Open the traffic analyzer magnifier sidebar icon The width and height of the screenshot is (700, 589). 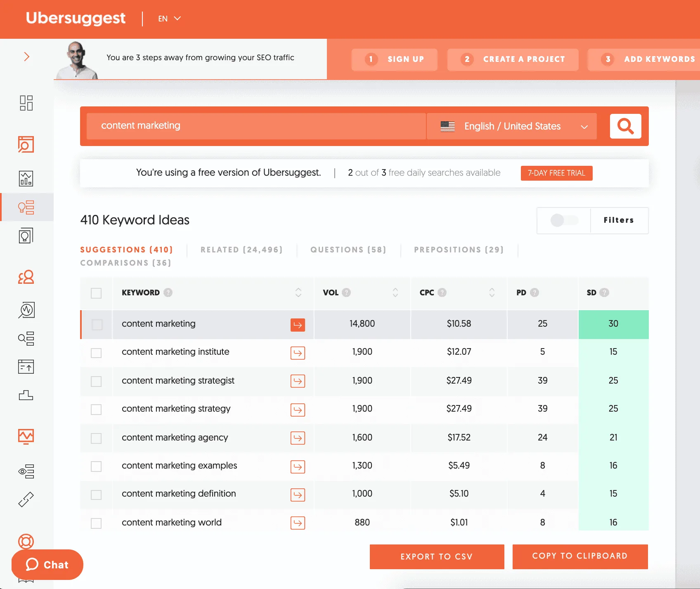(x=26, y=310)
